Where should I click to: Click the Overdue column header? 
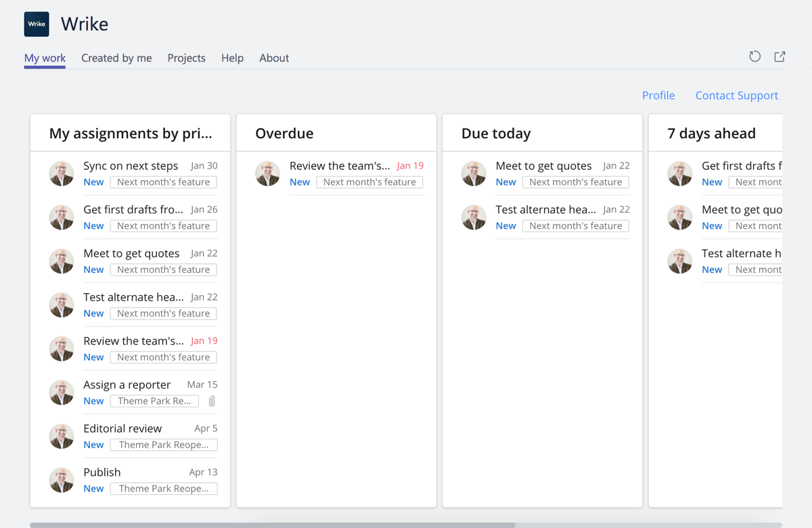point(284,133)
